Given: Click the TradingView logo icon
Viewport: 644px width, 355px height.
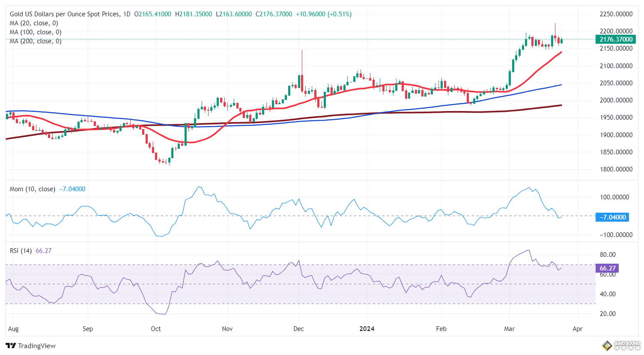Looking at the screenshot, I should pos(11,346).
